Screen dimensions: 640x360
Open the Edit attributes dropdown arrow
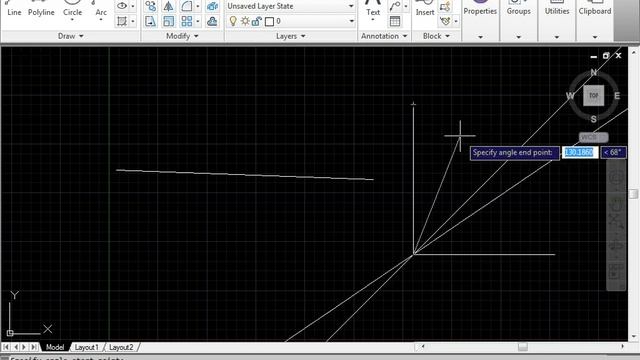[456, 21]
